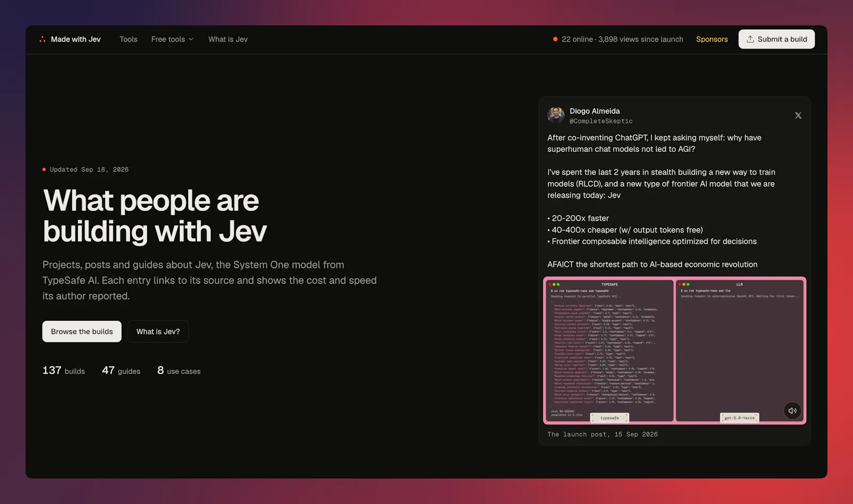The height and width of the screenshot is (504, 853).
Task: Click the 47 guides stat
Action: 121,371
